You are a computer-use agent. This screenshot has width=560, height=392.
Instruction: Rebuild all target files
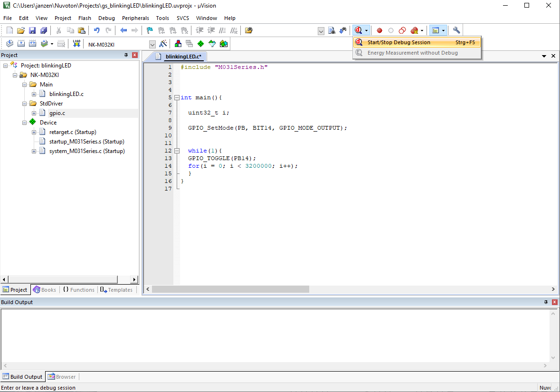[x=32, y=43]
